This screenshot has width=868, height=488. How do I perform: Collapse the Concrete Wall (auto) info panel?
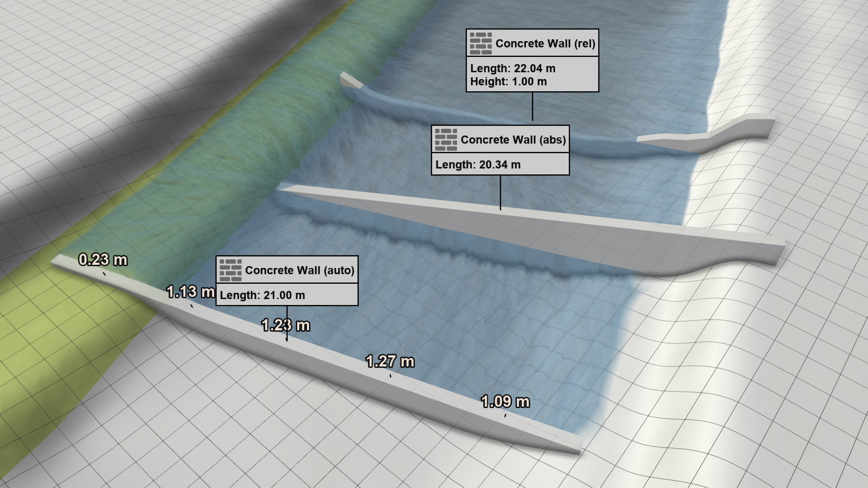point(288,296)
